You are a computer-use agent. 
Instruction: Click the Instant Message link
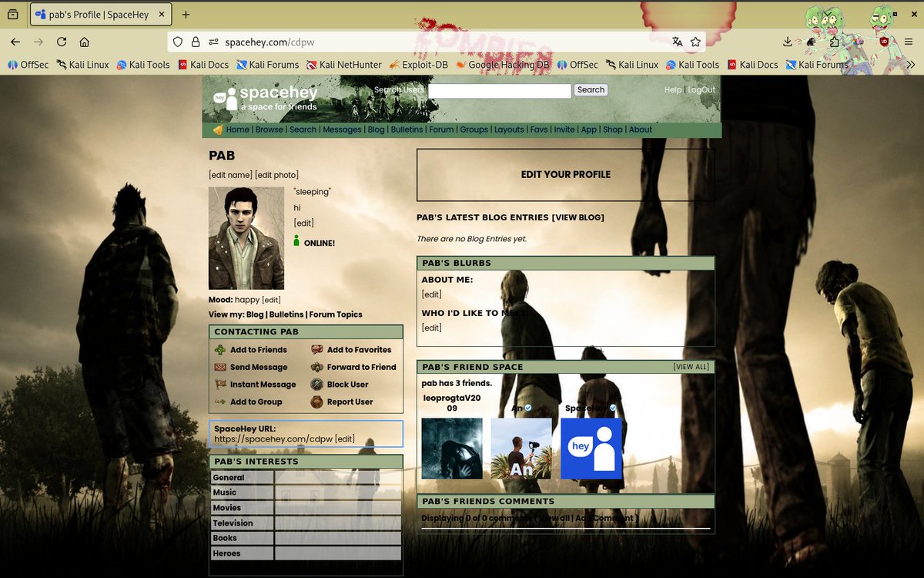coord(263,385)
